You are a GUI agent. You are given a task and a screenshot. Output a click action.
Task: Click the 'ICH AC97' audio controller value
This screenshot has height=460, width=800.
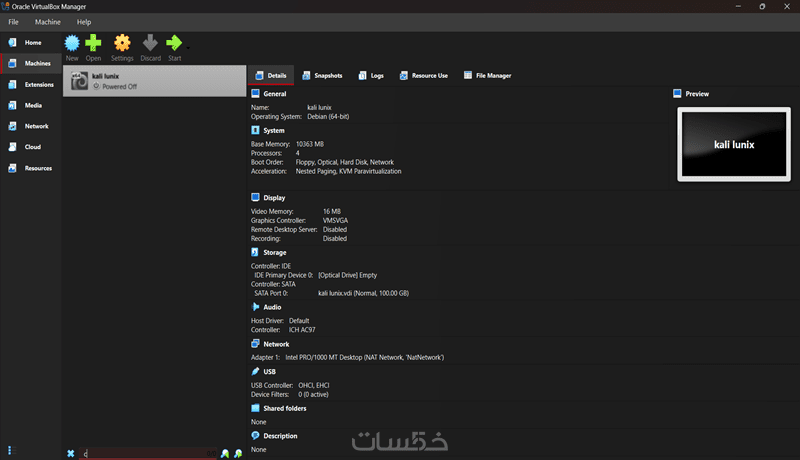tap(302, 330)
